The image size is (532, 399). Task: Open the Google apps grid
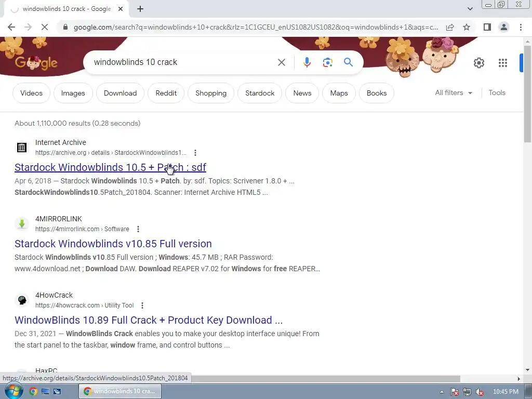[x=503, y=63]
